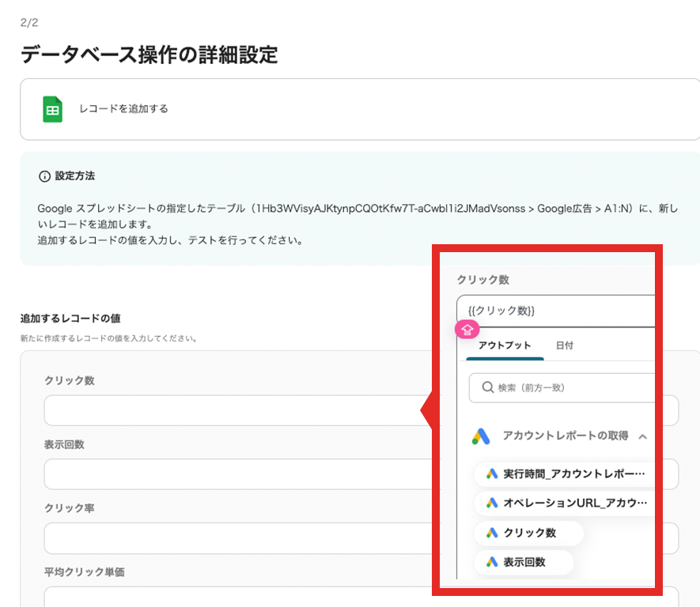700x607 pixels.
Task: Click the 表示回数 input field in form
Action: coord(229,474)
